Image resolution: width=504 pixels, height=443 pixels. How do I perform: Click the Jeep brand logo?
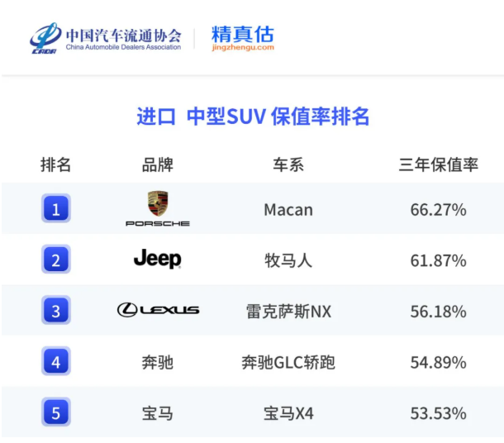(157, 260)
